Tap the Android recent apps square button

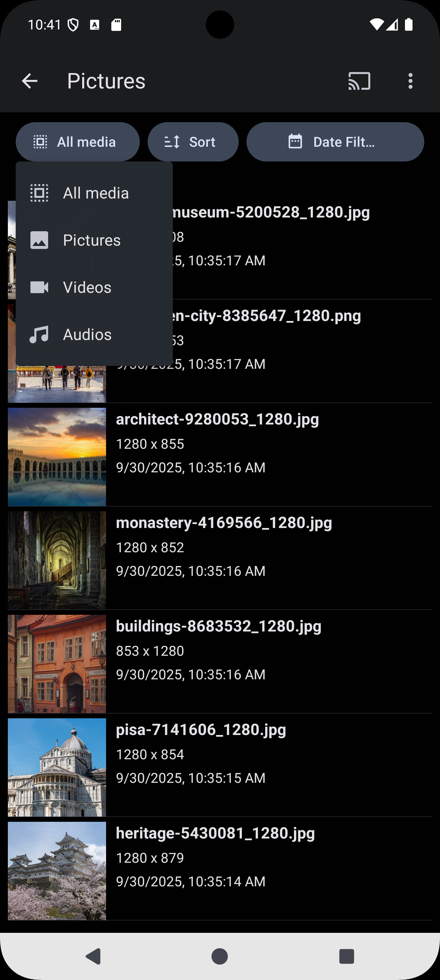coord(346,956)
